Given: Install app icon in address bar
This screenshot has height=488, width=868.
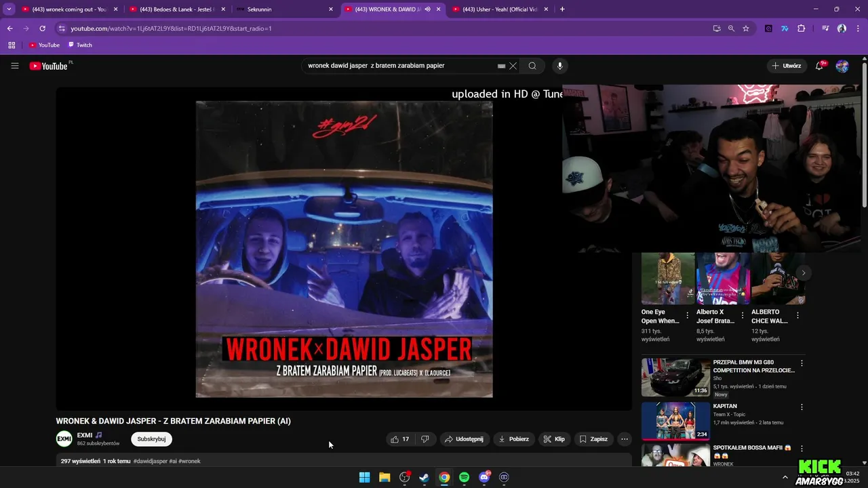Looking at the screenshot, I should click(x=717, y=28).
